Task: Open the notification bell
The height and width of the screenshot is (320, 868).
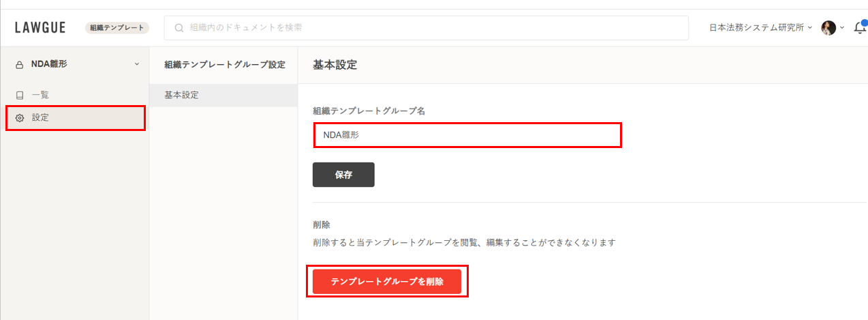Action: pyautogui.click(x=860, y=28)
